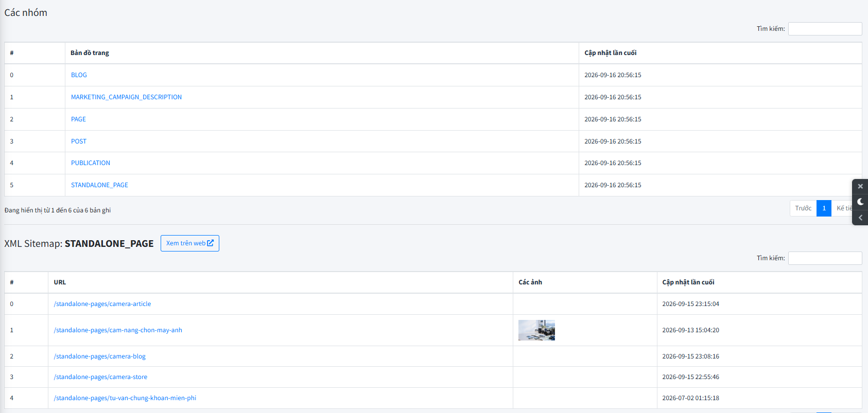The height and width of the screenshot is (413, 868).
Task: Open the STANDALONE_PAGE sitemap group
Action: point(99,185)
